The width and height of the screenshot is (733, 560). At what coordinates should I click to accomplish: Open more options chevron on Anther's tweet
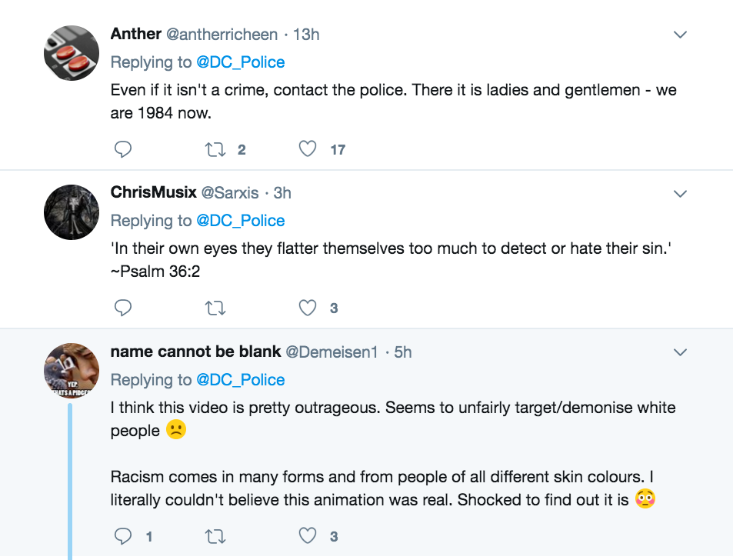click(x=680, y=35)
